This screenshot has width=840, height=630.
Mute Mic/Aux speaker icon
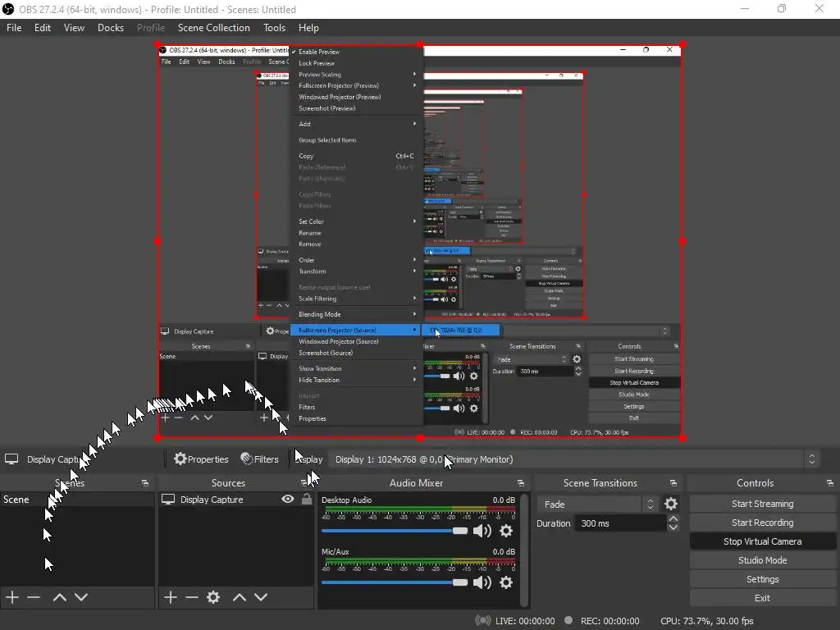point(482,582)
